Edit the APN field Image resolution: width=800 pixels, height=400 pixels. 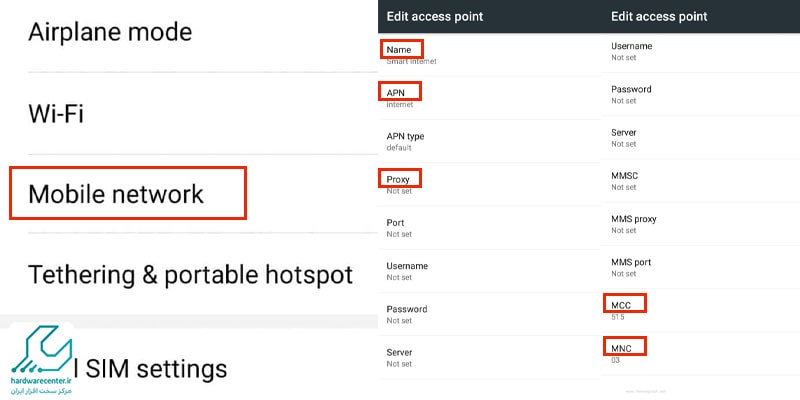coord(489,98)
